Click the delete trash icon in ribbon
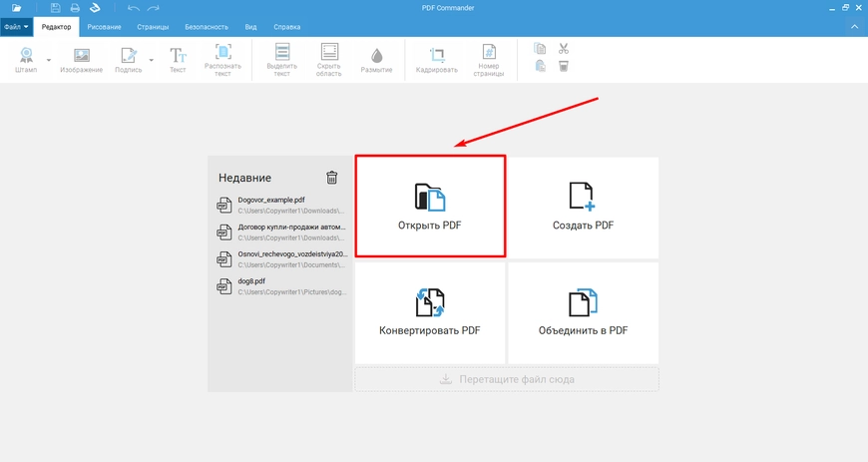The height and width of the screenshot is (462, 868). click(x=564, y=67)
